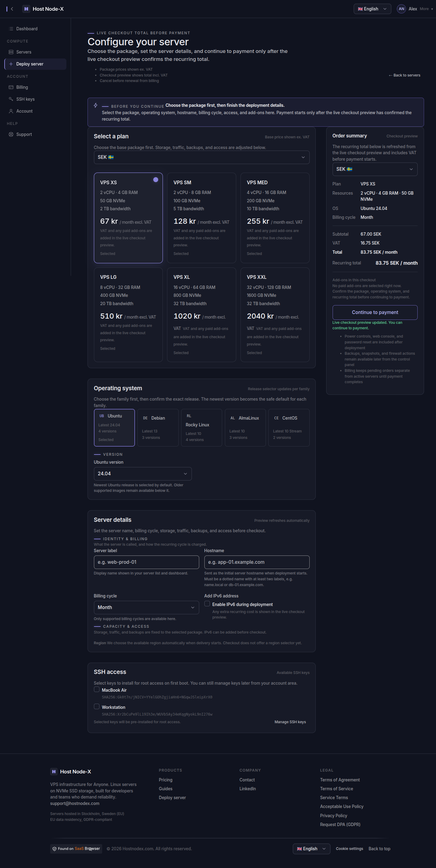Open the Privacy Policy footer link
Image resolution: width=436 pixels, height=868 pixels.
(334, 815)
